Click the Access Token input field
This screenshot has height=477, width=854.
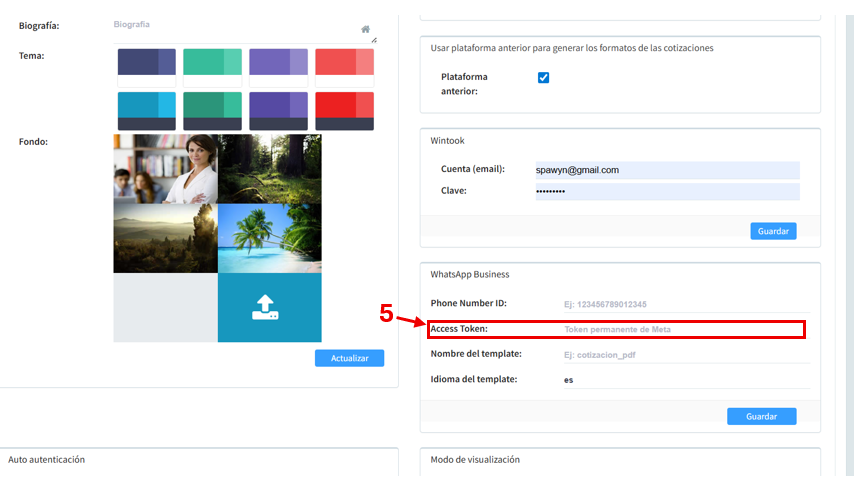pyautogui.click(x=680, y=329)
